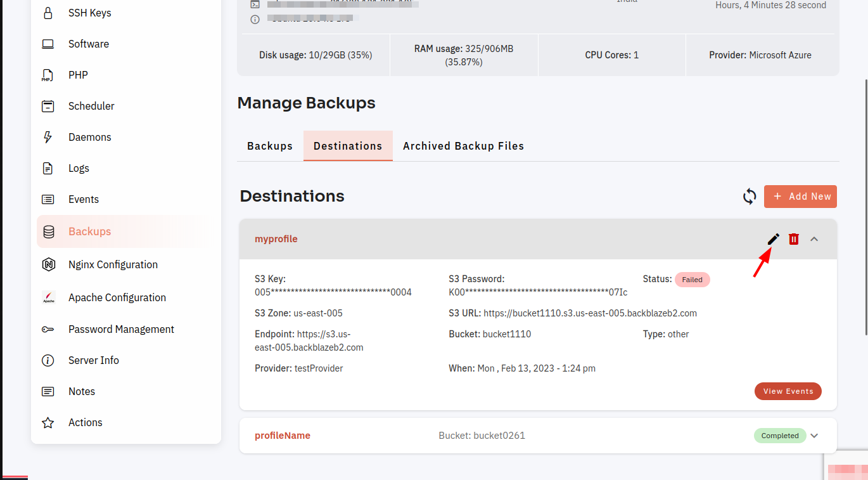Viewport: 868px width, 480px height.
Task: Click the Daemons lightning bolt icon
Action: (48, 137)
